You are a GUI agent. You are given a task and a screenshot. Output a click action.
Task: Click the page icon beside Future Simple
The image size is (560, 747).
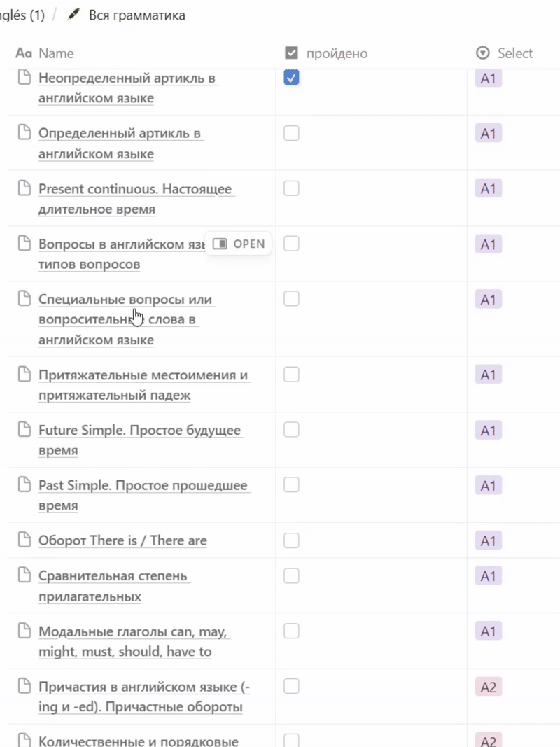(23, 430)
